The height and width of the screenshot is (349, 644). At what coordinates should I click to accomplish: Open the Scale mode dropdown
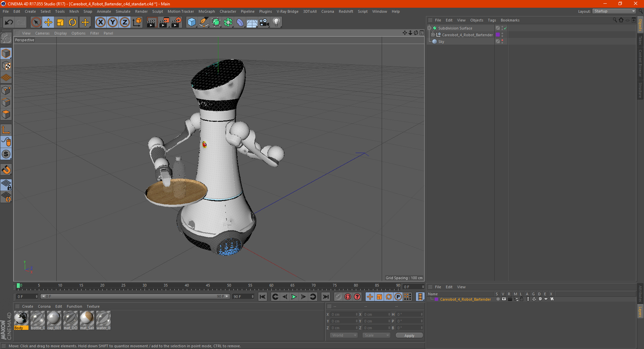(x=376, y=335)
